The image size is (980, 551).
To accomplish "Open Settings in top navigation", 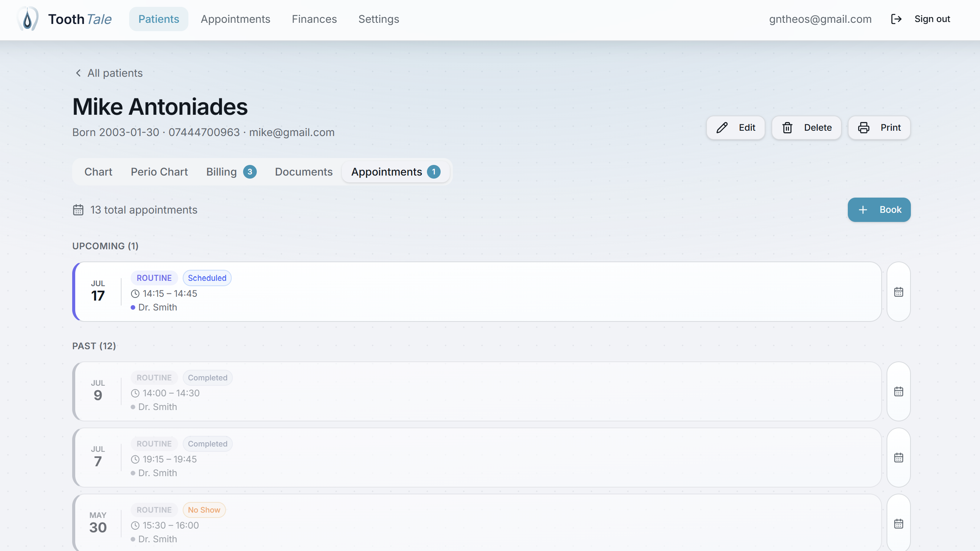I will coord(379,19).
